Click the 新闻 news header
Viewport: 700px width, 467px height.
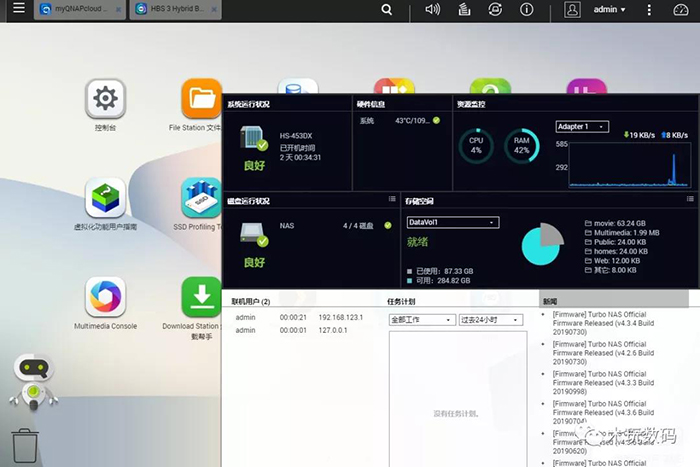tap(550, 301)
